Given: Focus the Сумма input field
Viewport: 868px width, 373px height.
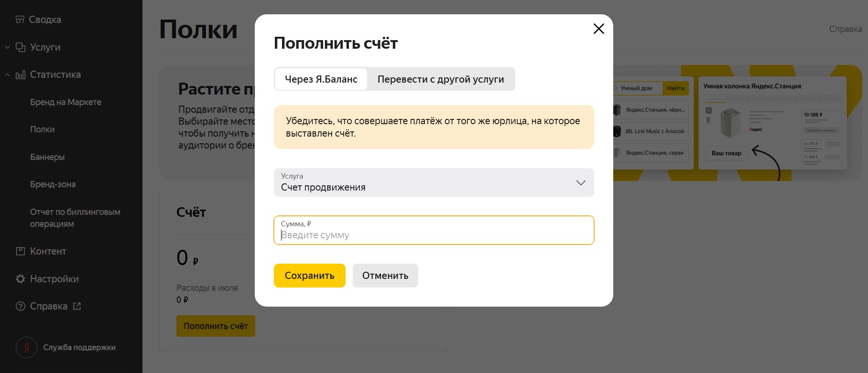Looking at the screenshot, I should click(x=434, y=230).
